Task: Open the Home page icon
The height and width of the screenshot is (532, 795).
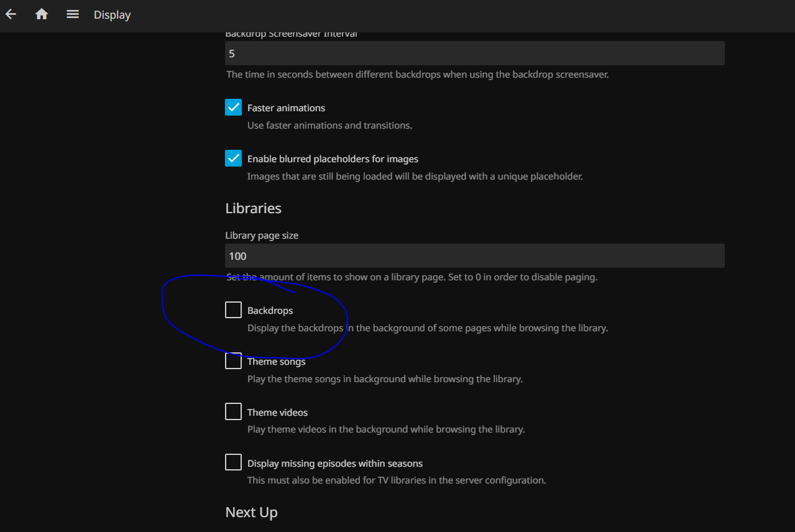Action: (x=42, y=14)
